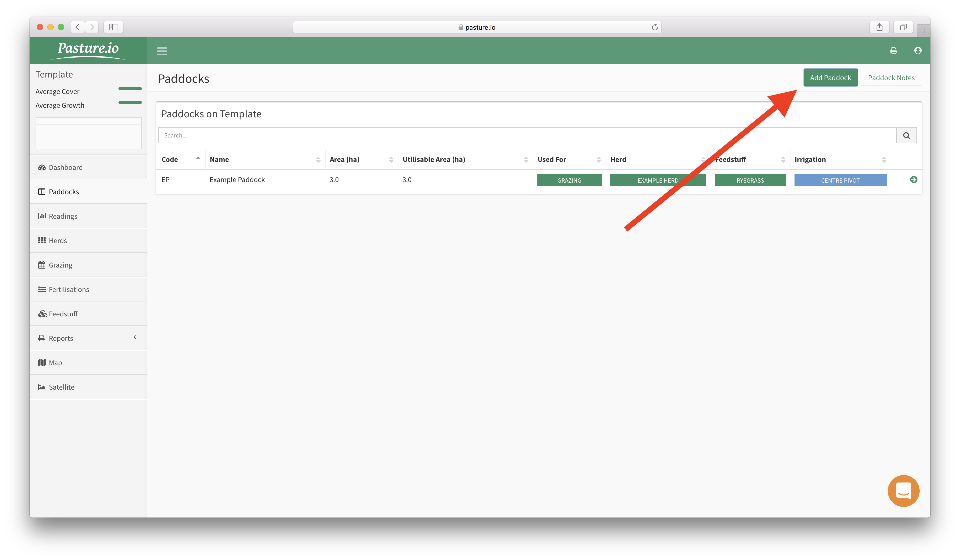Focus the paddock Search field
Image resolution: width=960 pixels, height=560 pixels.
527,136
